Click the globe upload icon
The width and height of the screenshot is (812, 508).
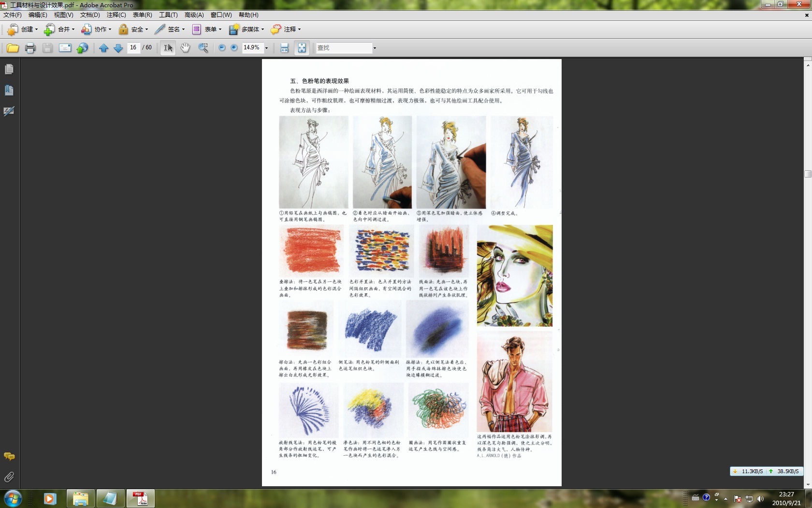[x=83, y=48]
